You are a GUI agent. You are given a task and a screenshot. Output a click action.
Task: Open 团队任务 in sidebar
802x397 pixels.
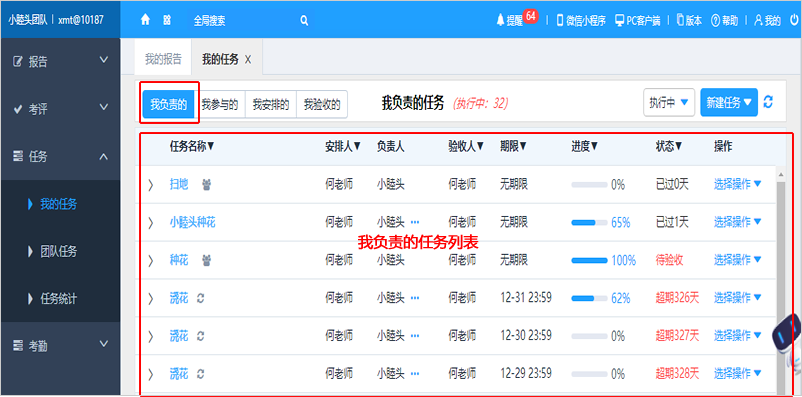tap(60, 252)
